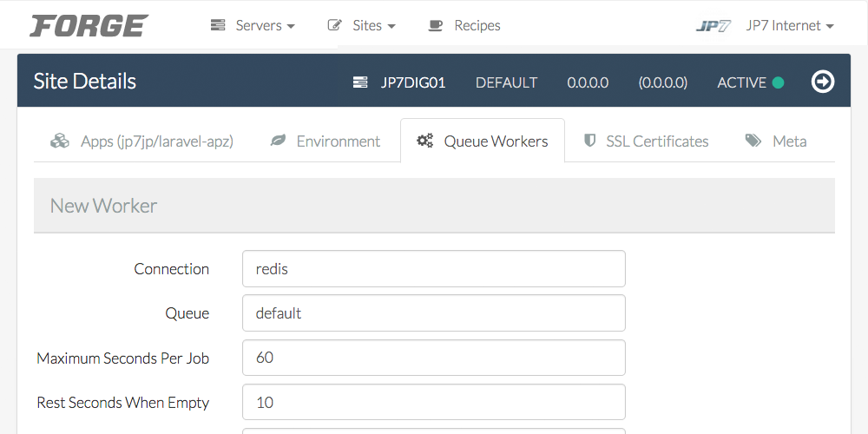Switch to the Environment tab

tap(325, 141)
